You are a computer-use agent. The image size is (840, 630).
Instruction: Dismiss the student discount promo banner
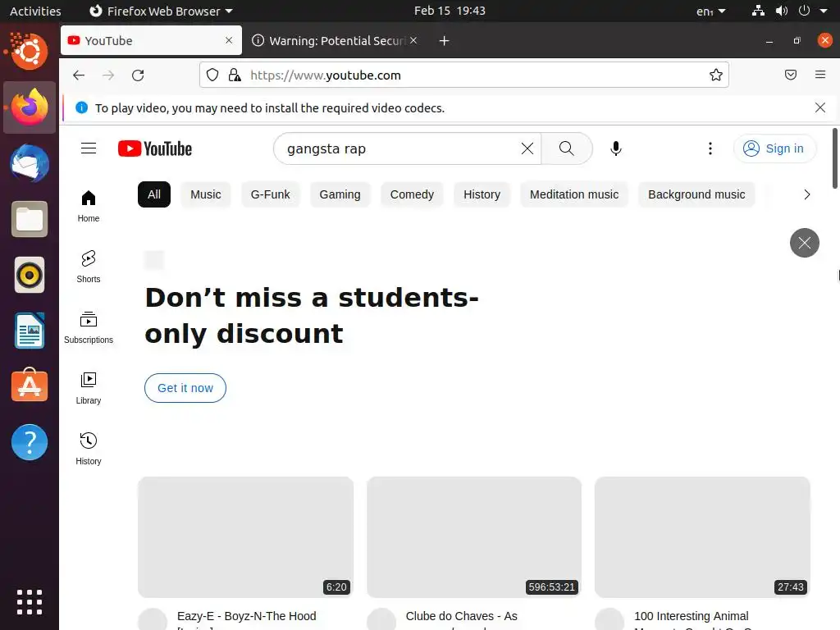804,243
